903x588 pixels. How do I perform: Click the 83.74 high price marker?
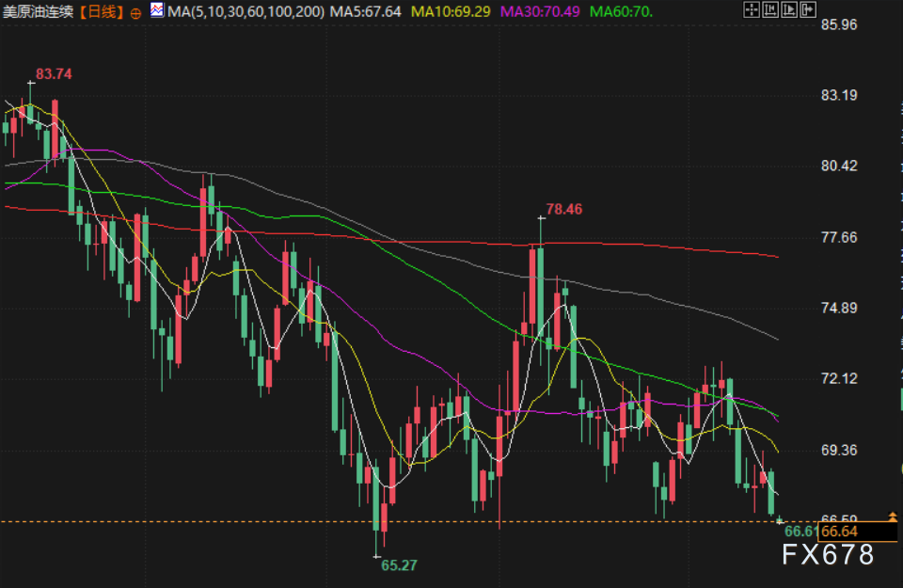(x=54, y=73)
